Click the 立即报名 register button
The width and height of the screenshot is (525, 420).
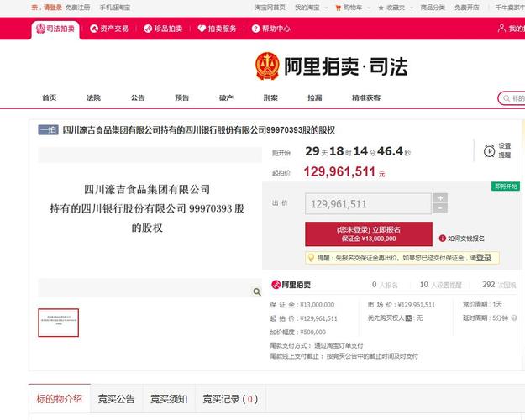369,234
